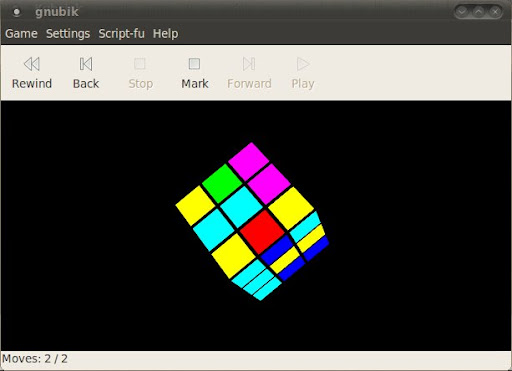Click the red center cube facelet
The width and height of the screenshot is (512, 371).
click(x=262, y=232)
